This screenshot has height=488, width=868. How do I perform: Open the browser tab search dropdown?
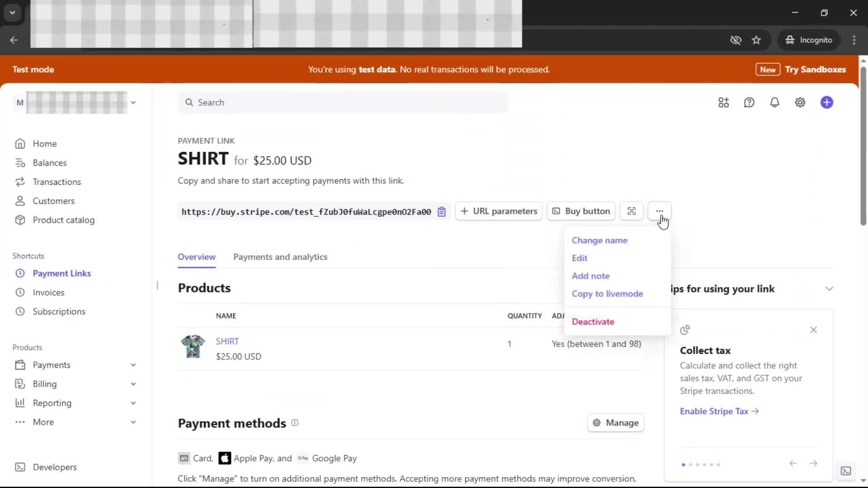13,13
